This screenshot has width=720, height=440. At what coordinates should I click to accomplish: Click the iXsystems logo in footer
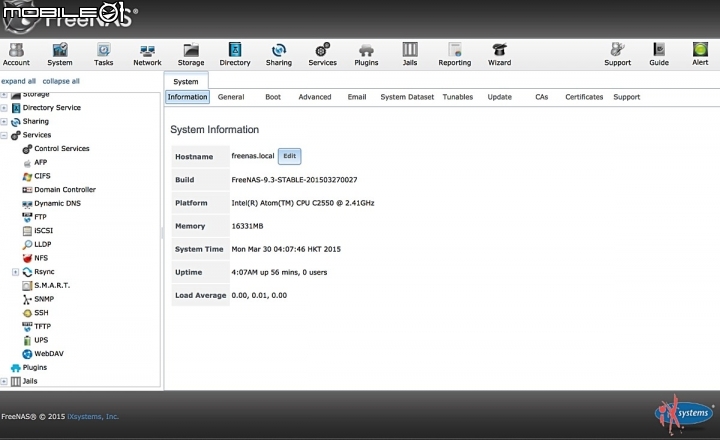tap(684, 414)
